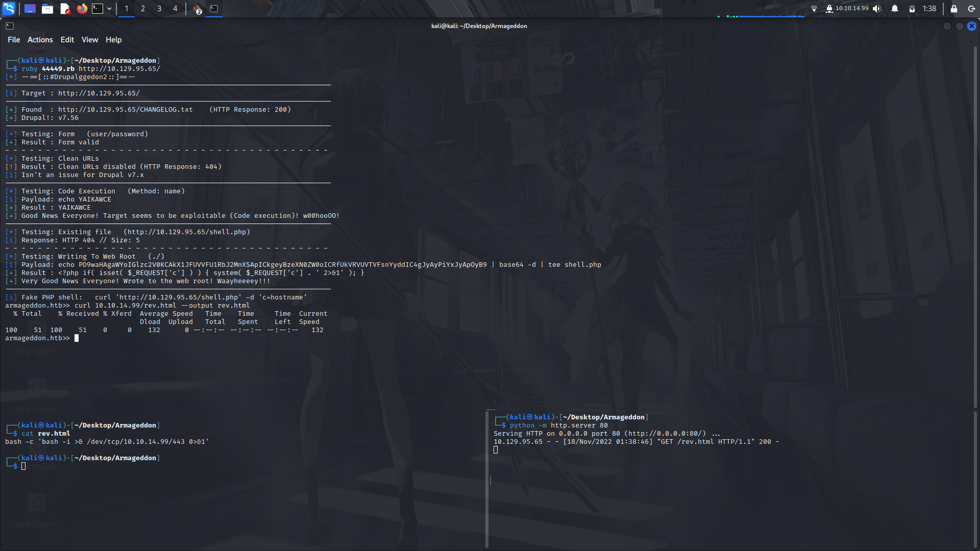This screenshot has height=551, width=980.
Task: Open the View menu
Action: [89, 39]
